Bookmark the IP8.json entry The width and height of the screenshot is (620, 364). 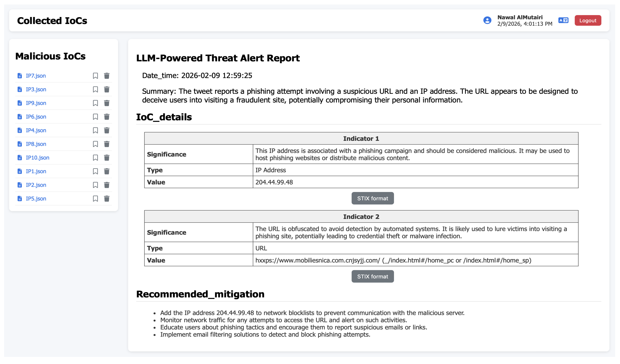click(x=95, y=144)
